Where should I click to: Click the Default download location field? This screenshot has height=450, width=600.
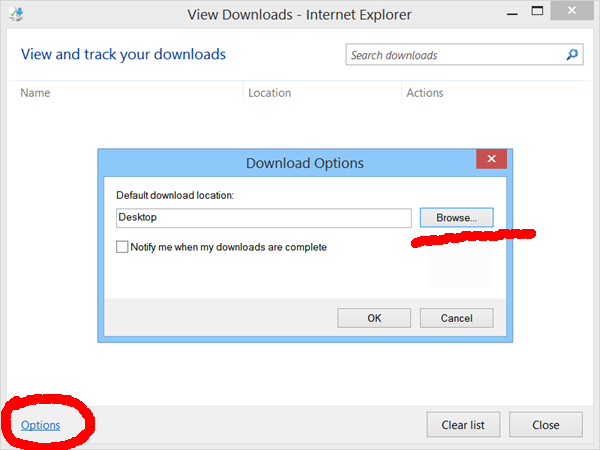[x=264, y=218]
